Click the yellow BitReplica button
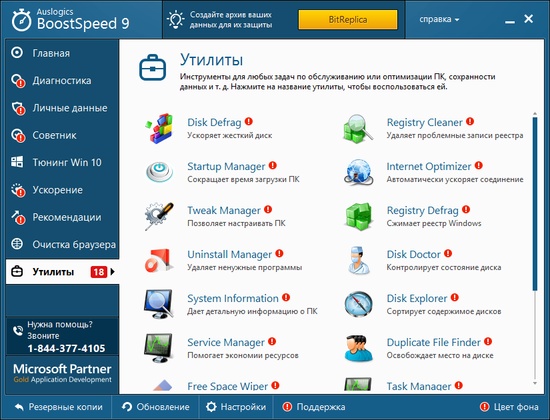 point(348,19)
